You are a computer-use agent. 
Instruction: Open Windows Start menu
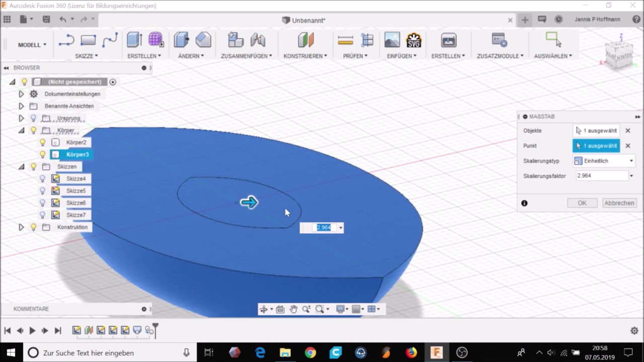point(11,352)
